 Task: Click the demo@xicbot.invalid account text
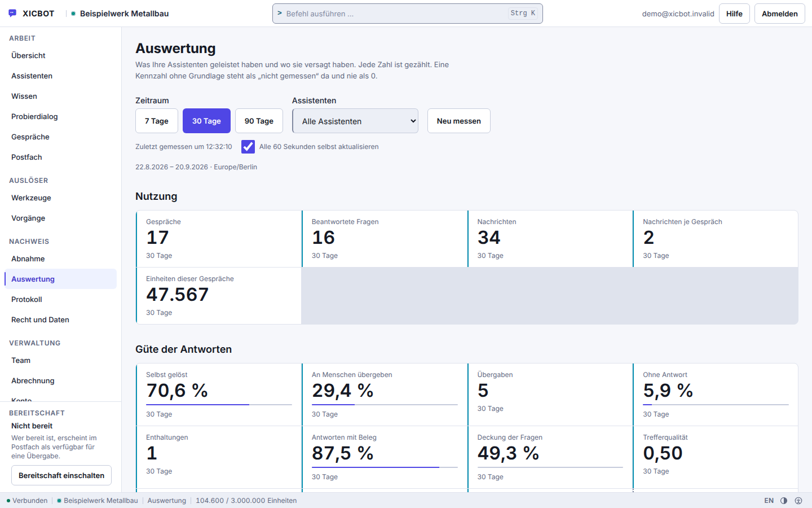coord(678,14)
